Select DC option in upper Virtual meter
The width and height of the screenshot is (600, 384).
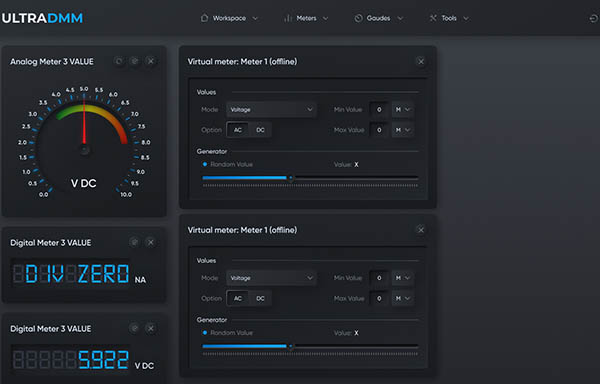[x=260, y=130]
